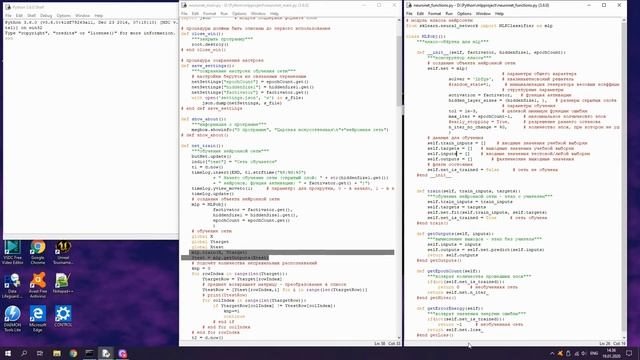Open File Explorer from taskbar
Screen dimensions: 640x360
[x=57, y=353]
